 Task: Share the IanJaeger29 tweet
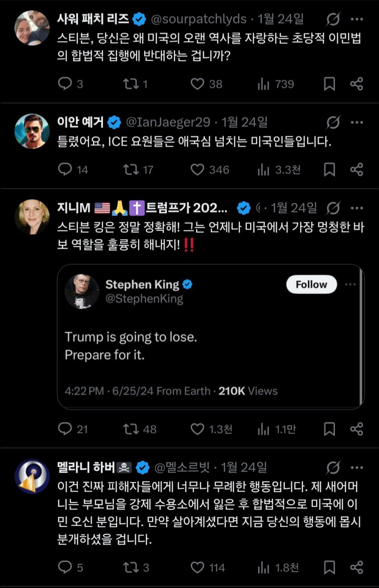pos(356,170)
